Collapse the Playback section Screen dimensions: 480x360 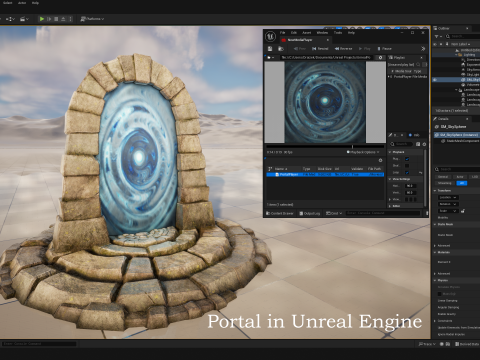[x=390, y=152]
